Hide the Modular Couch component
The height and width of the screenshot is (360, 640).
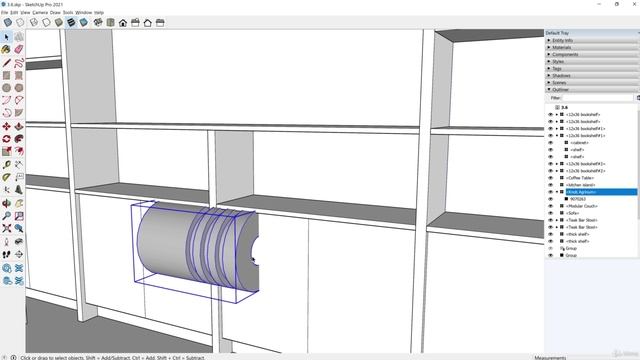coord(550,206)
